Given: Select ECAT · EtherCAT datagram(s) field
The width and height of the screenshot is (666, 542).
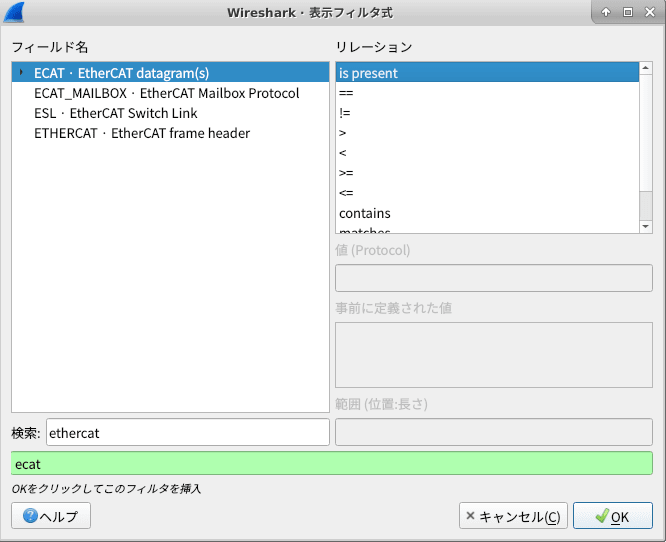Looking at the screenshot, I should point(170,73).
